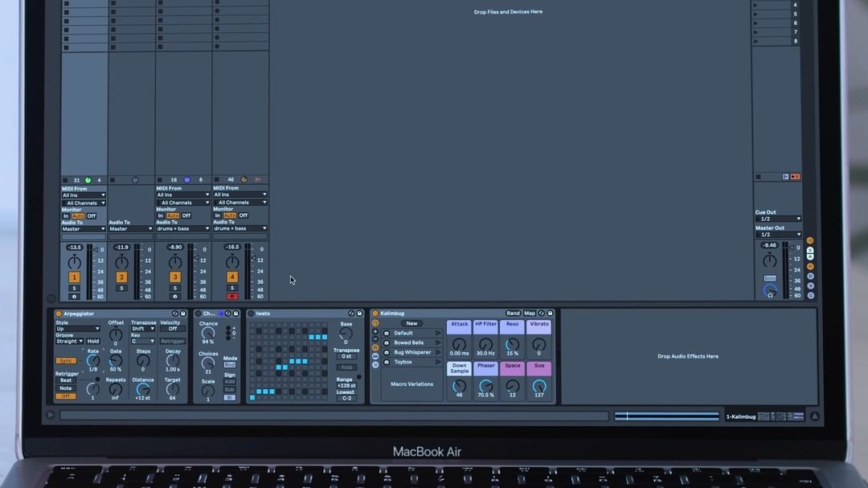868x488 pixels.
Task: Open the Arpeggiator Style dropdown
Action: coord(78,329)
